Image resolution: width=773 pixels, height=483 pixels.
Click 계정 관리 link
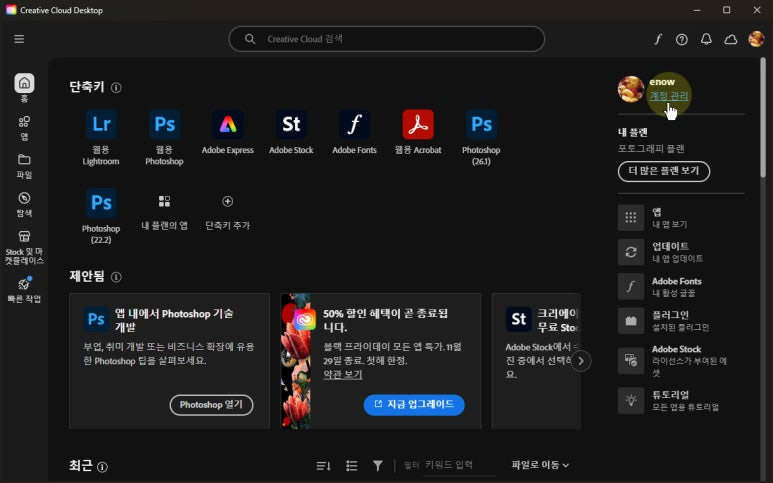click(x=668, y=96)
